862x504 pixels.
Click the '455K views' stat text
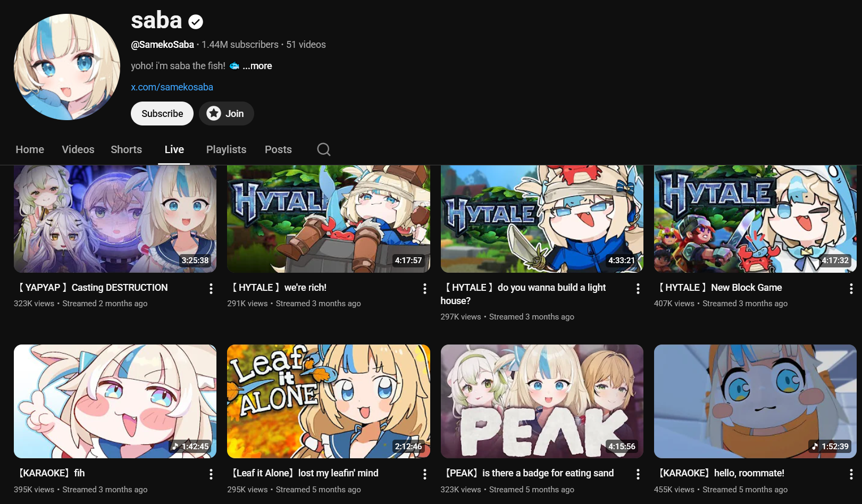tap(674, 490)
